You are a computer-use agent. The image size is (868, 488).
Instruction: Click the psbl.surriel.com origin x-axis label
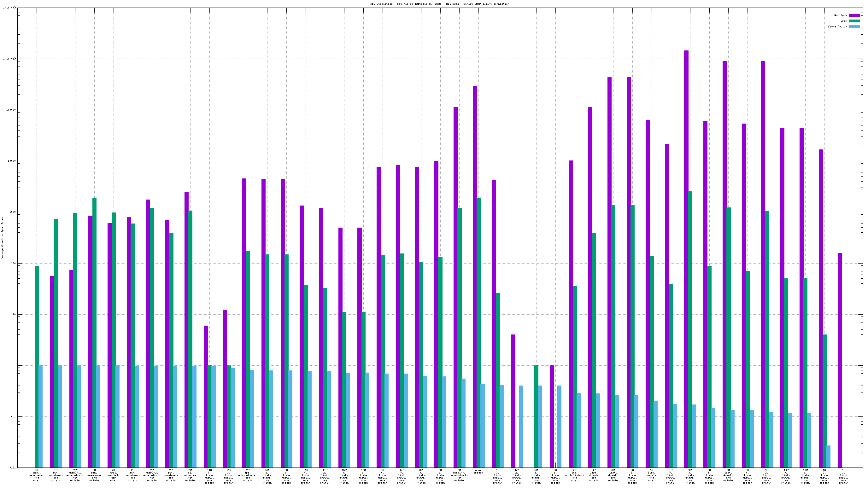(x=114, y=475)
